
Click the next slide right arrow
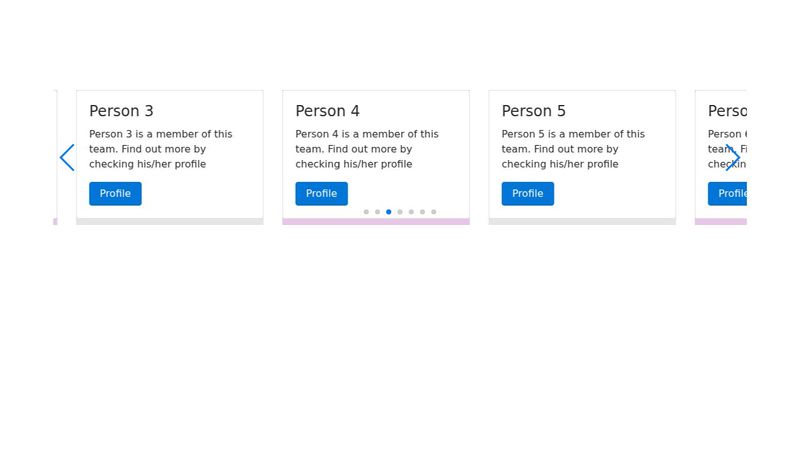click(x=733, y=158)
